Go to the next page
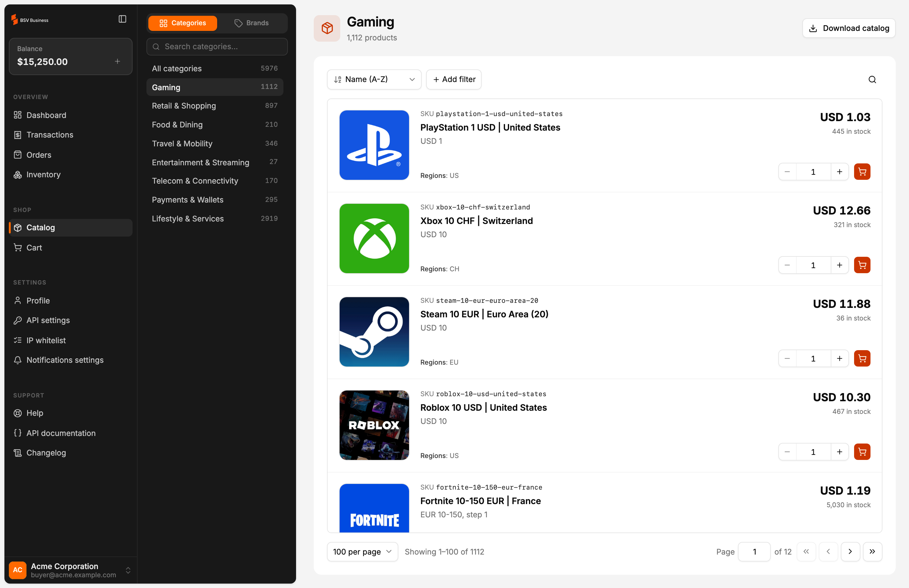Viewport: 909px width, 588px height. click(850, 551)
